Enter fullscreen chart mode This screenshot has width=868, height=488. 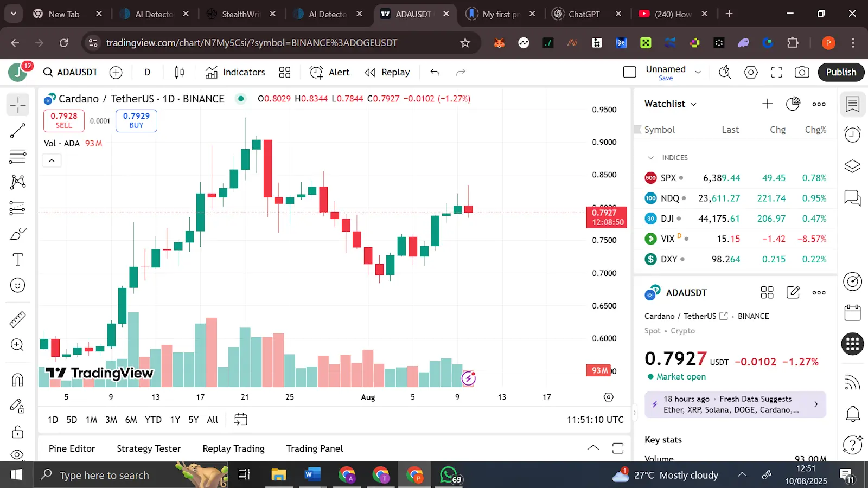pyautogui.click(x=777, y=72)
